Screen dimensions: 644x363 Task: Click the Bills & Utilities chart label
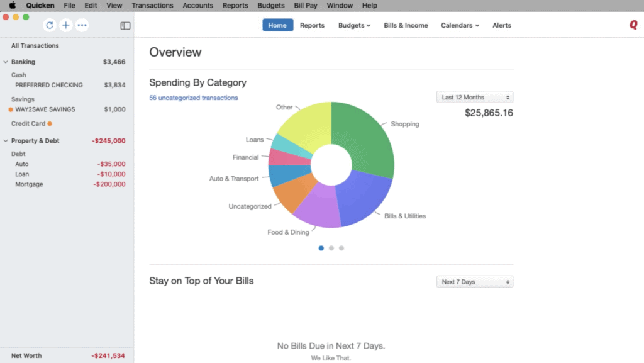(405, 216)
